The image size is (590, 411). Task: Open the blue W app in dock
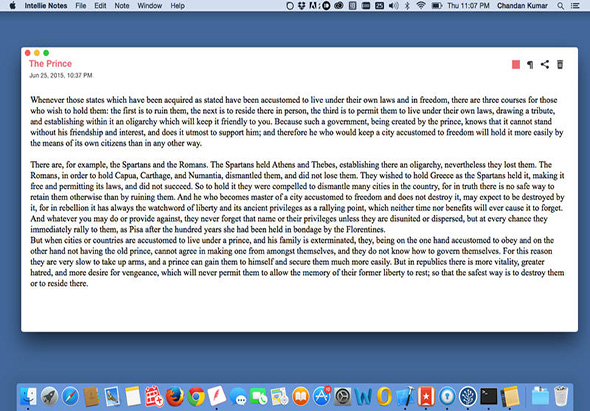coord(363,397)
